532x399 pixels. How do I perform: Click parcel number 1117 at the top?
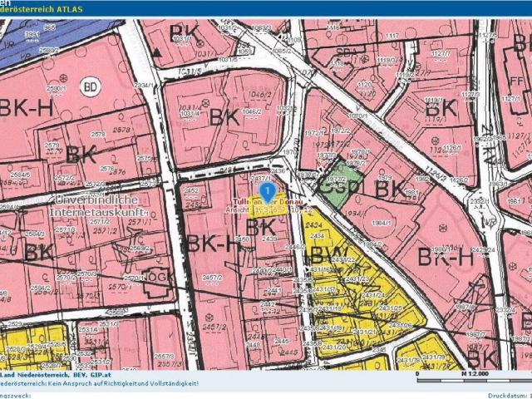(x=392, y=35)
